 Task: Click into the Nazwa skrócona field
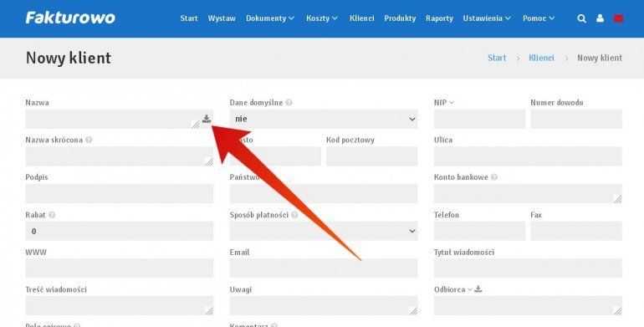pyautogui.click(x=119, y=156)
